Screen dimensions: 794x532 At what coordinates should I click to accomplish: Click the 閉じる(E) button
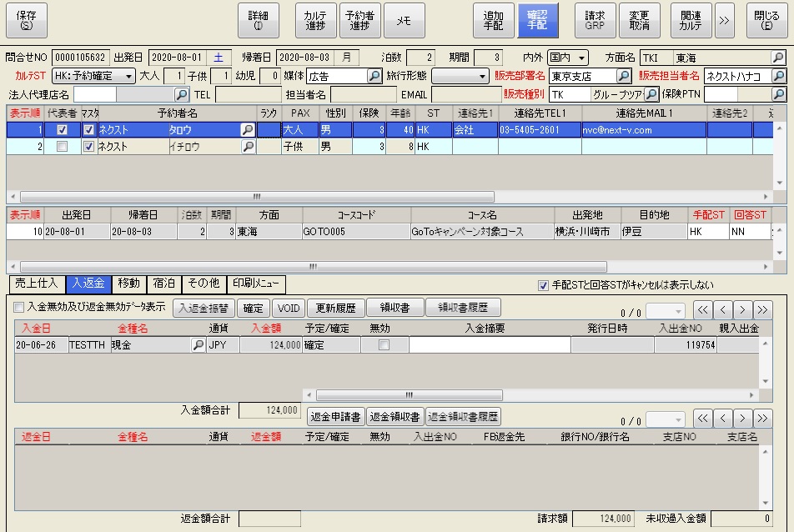pos(766,20)
